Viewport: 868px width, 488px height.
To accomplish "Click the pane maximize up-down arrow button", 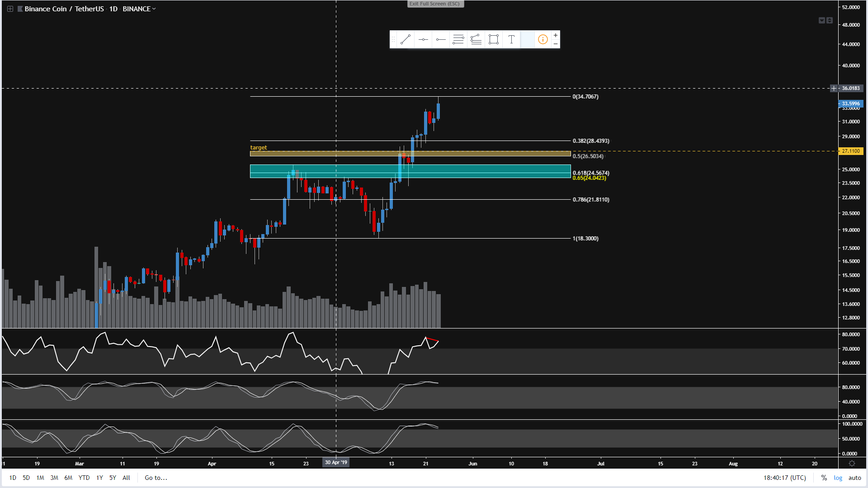I will [x=830, y=20].
